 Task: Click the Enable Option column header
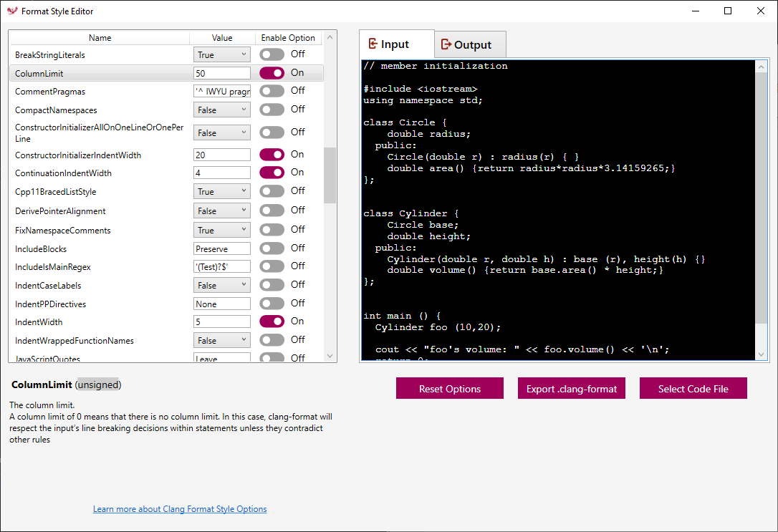[288, 38]
